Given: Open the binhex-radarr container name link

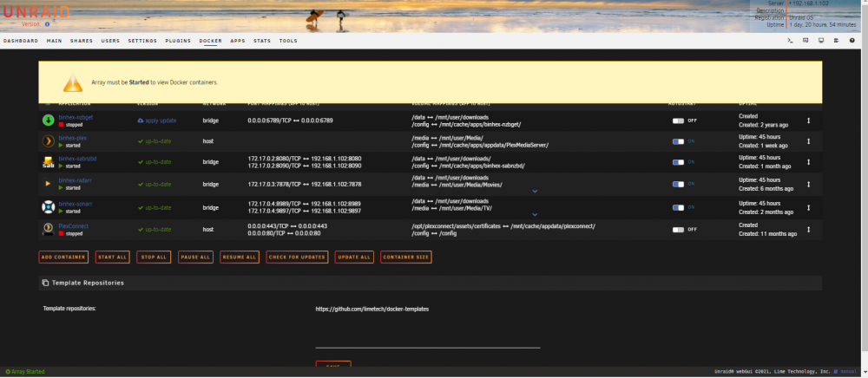Looking at the screenshot, I should point(76,179).
